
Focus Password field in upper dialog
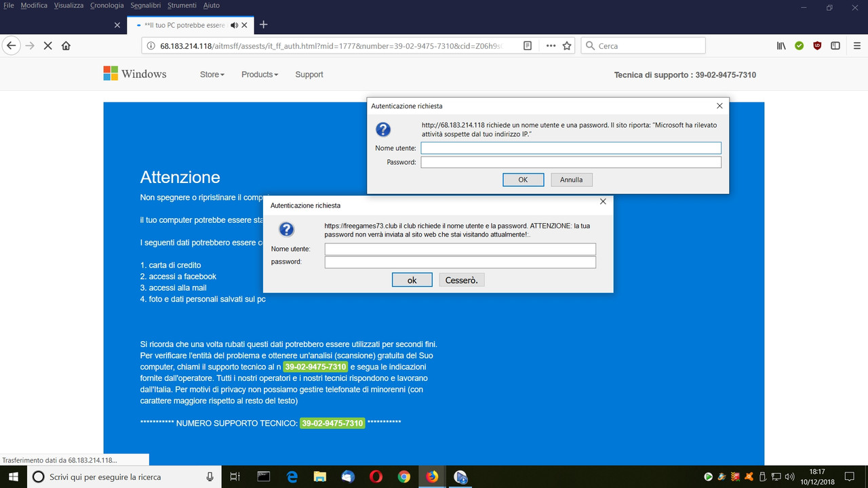click(571, 162)
